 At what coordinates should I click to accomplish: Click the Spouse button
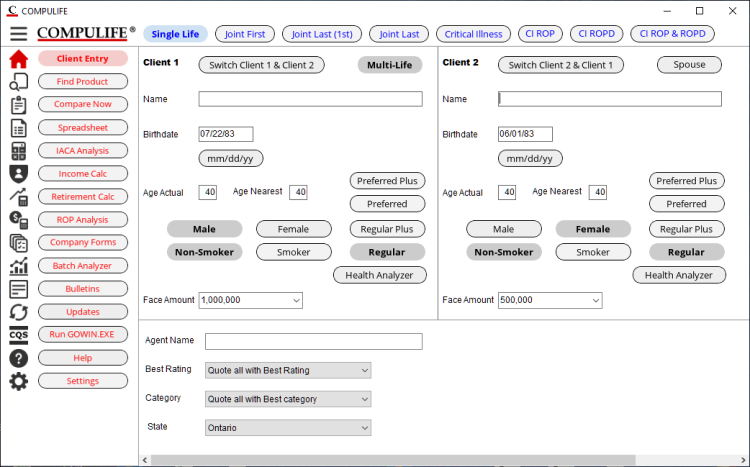[689, 65]
